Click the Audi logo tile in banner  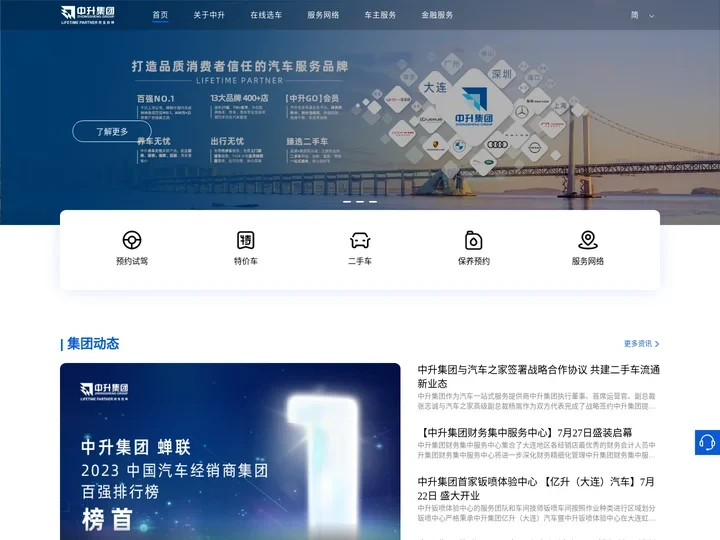[497, 145]
